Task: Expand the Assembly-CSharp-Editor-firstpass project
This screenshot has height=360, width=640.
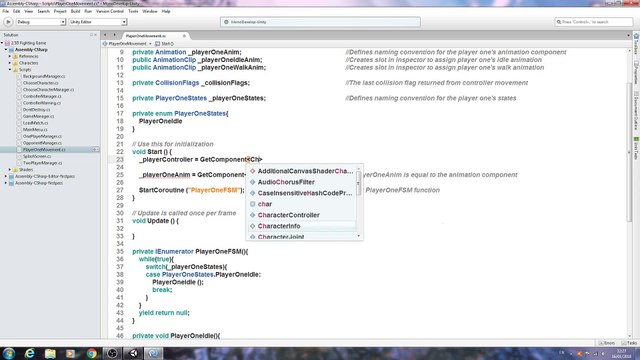Action: click(x=6, y=176)
